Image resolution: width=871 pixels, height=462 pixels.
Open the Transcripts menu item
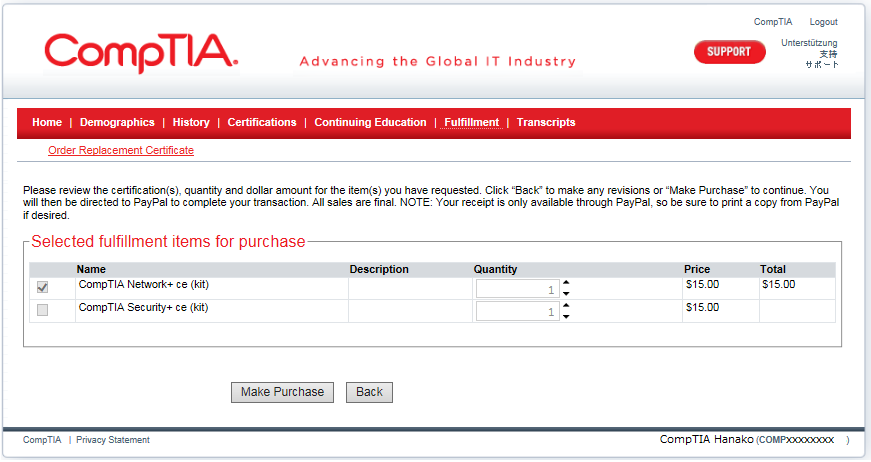click(x=546, y=122)
